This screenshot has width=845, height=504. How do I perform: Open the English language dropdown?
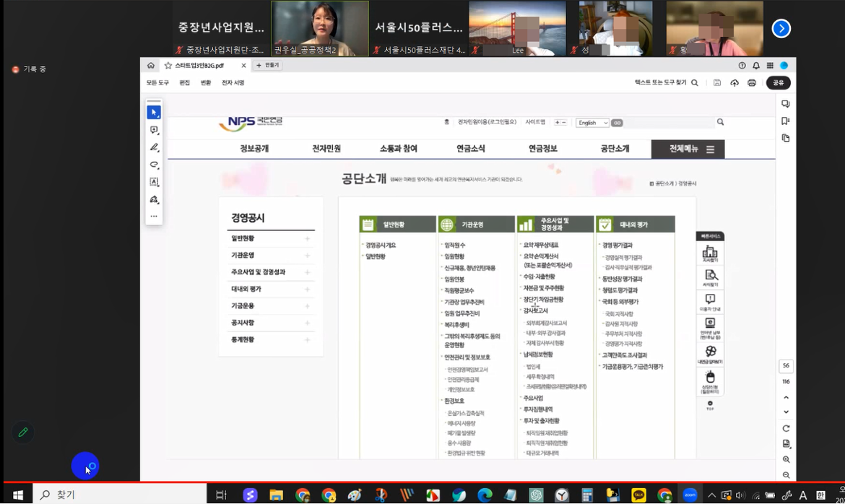click(592, 123)
